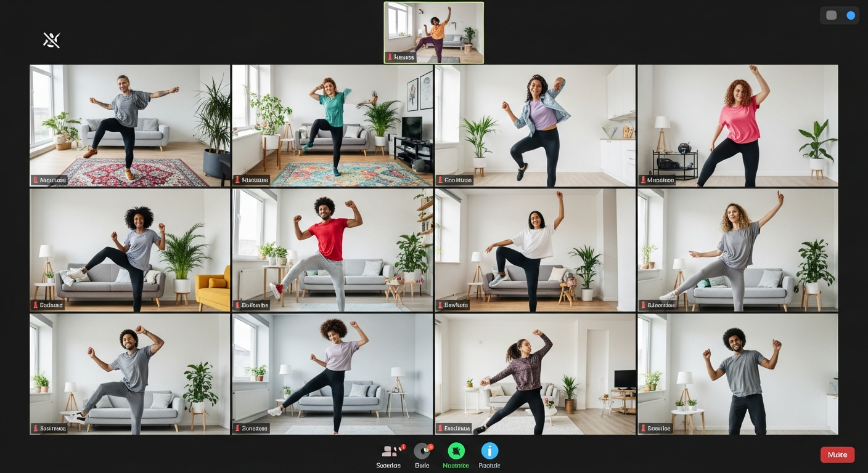This screenshot has height=473, width=868.
Task: Click the gray circular record icon in toolbar
Action: click(x=422, y=451)
